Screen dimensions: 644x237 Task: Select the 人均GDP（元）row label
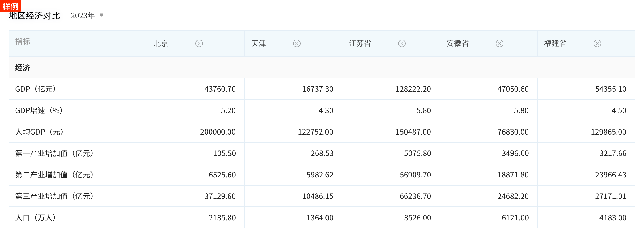[x=39, y=132]
